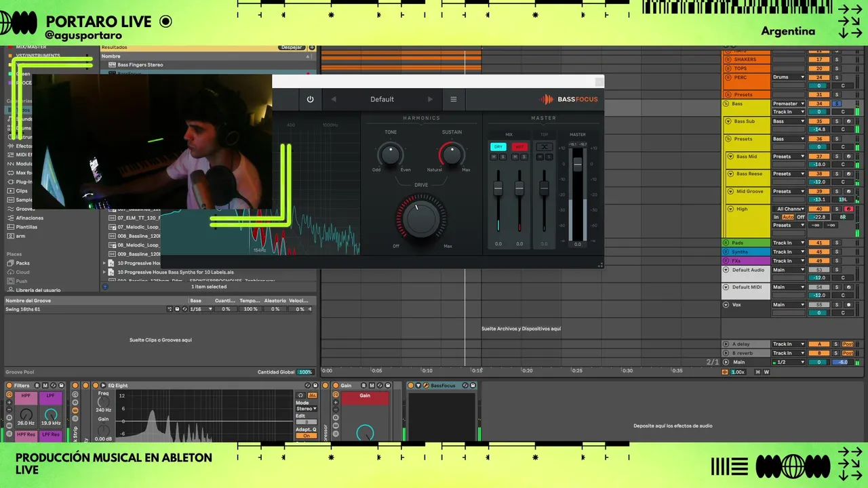
Task: Toggle EQ Eight device activator
Action: (x=96, y=386)
